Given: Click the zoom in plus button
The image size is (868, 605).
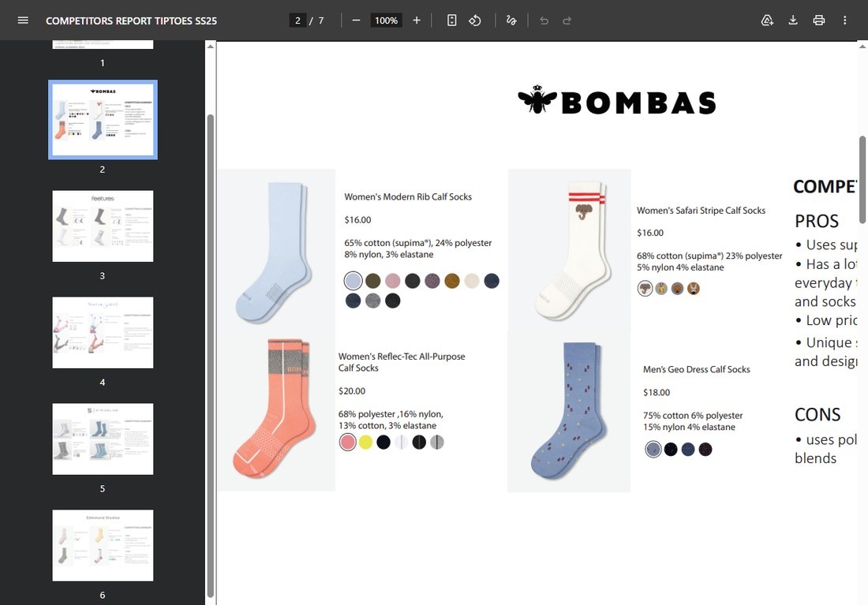Looking at the screenshot, I should click(417, 21).
